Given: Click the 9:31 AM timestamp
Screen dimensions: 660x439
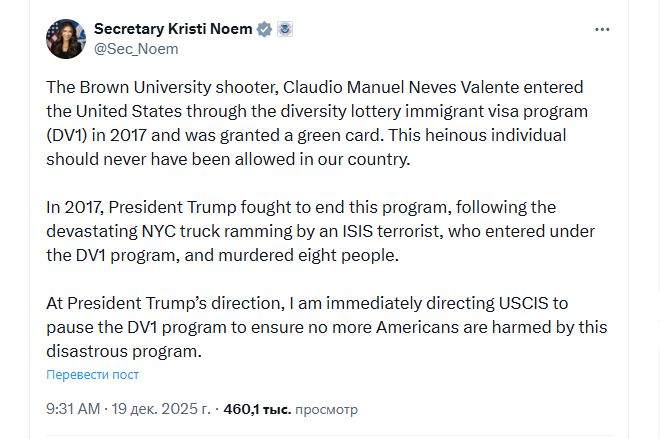Looking at the screenshot, I should [x=73, y=409].
